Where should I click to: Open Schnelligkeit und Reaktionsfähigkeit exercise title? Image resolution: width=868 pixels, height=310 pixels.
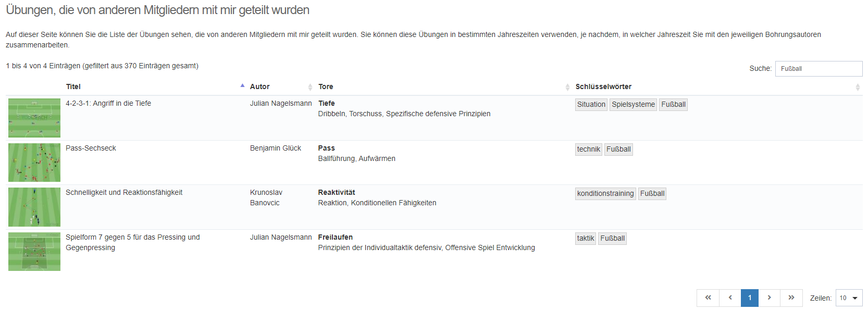coord(124,193)
